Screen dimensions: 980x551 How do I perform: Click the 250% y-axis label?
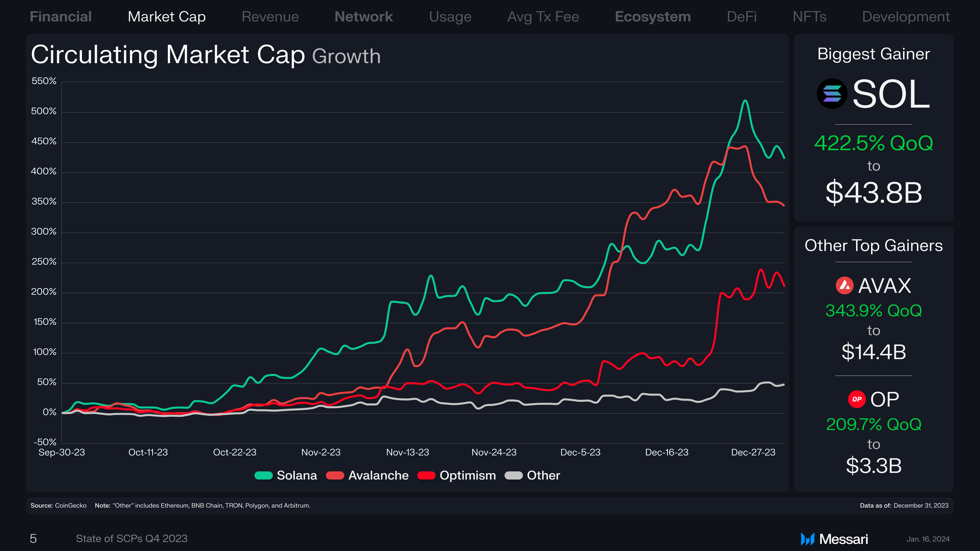(x=44, y=262)
